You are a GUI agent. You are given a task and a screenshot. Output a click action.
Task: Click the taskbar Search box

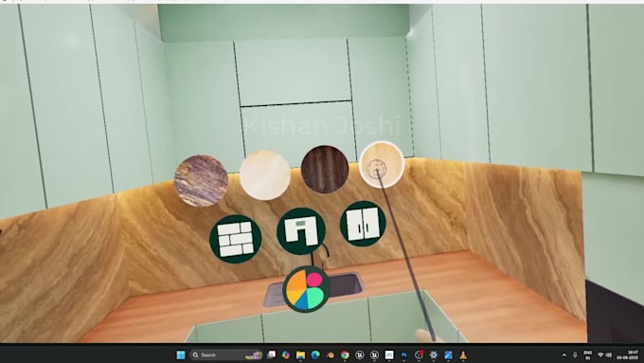[x=226, y=354]
